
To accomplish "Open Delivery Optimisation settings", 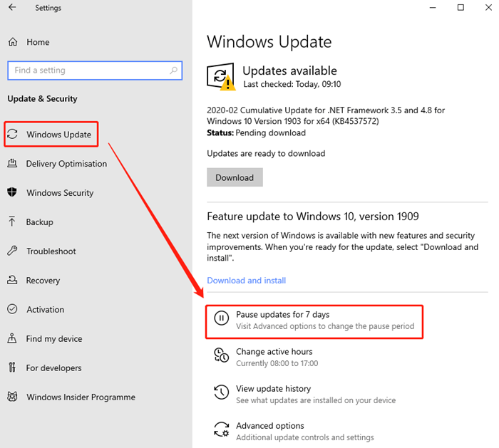I will coord(66,164).
